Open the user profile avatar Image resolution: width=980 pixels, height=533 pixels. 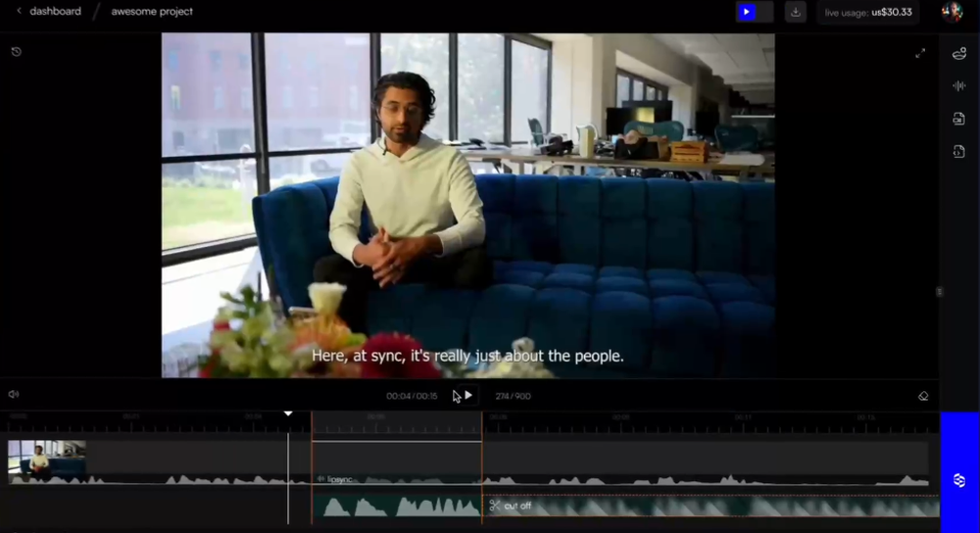point(952,12)
